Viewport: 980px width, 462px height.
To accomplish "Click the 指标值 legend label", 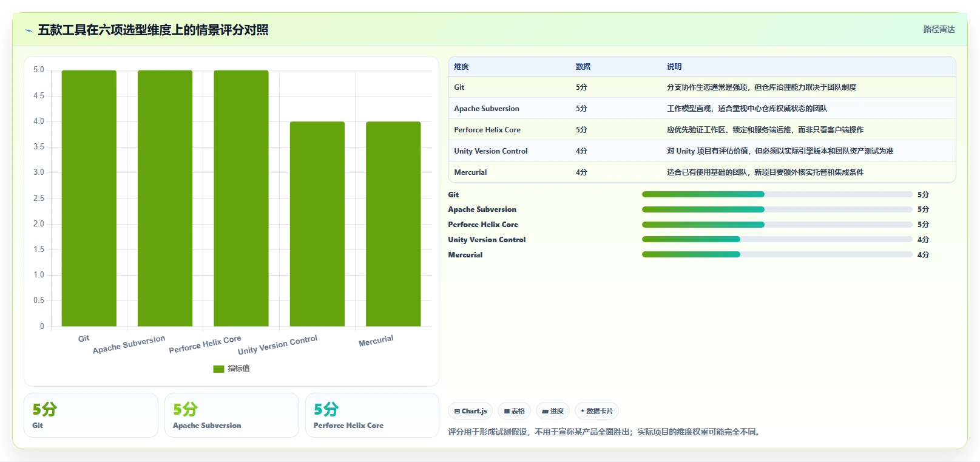I will tap(238, 369).
